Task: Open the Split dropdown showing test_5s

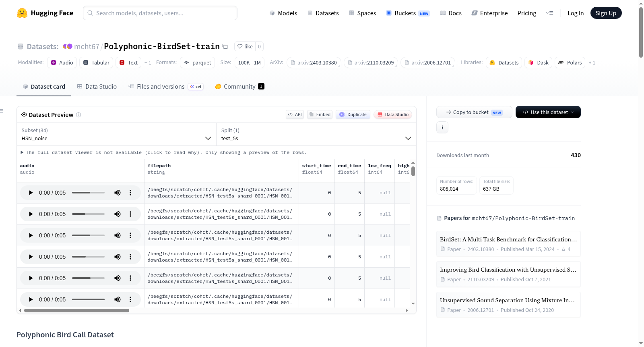Action: [x=316, y=134]
